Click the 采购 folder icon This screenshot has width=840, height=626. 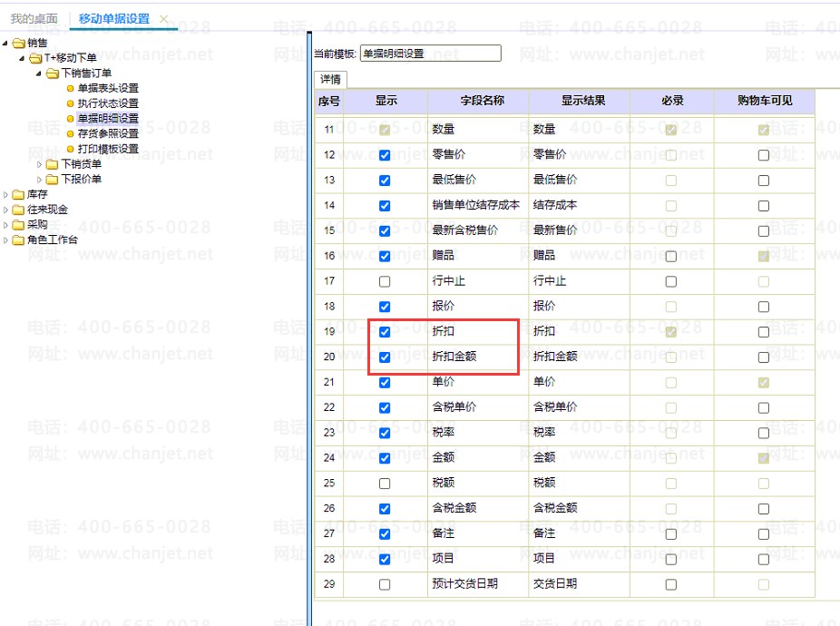coord(19,224)
